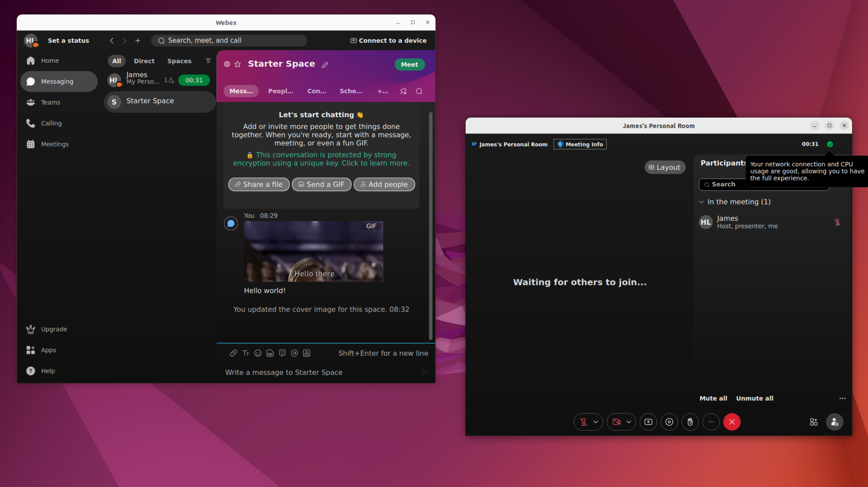
Task: Open audio options dropdown arrow
Action: click(596, 422)
